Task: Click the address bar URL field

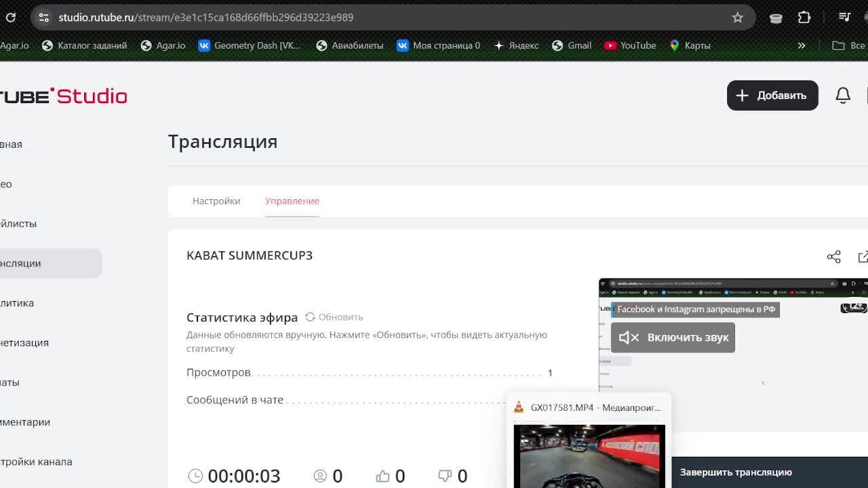Action: point(393,18)
